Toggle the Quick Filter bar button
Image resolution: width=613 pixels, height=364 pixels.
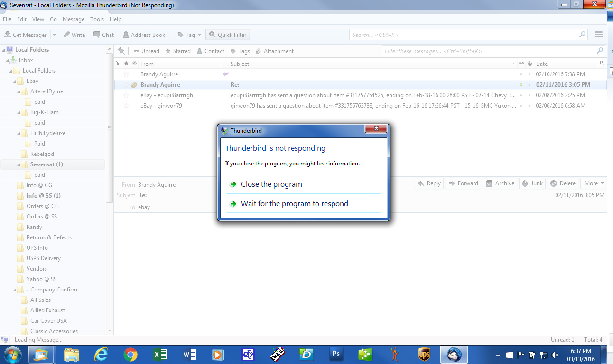(227, 35)
